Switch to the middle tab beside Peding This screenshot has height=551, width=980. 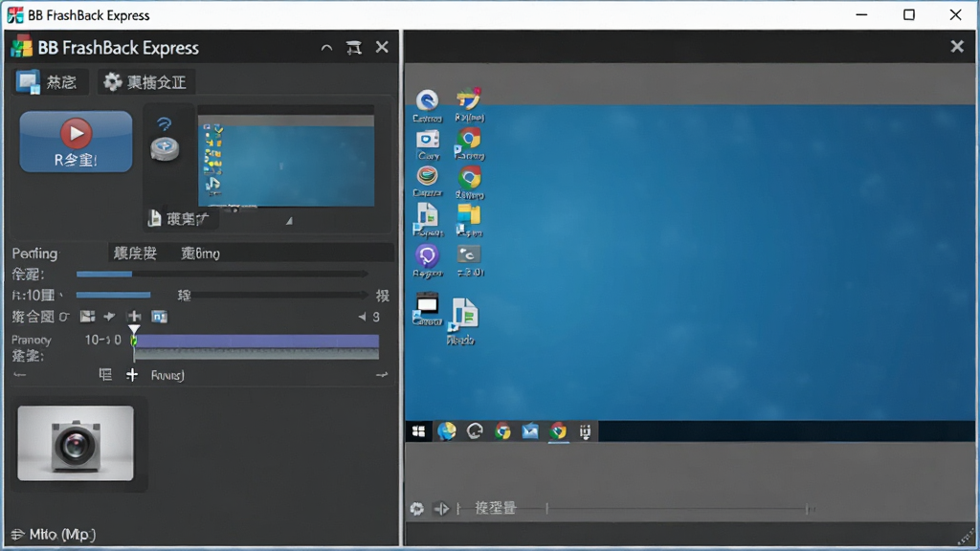pos(135,253)
